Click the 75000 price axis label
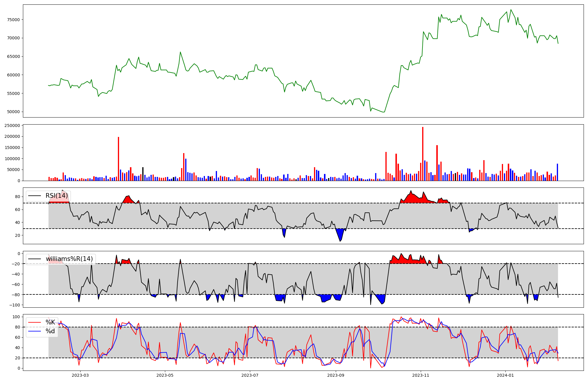Viewport: 588px width, 382px height. [13, 20]
